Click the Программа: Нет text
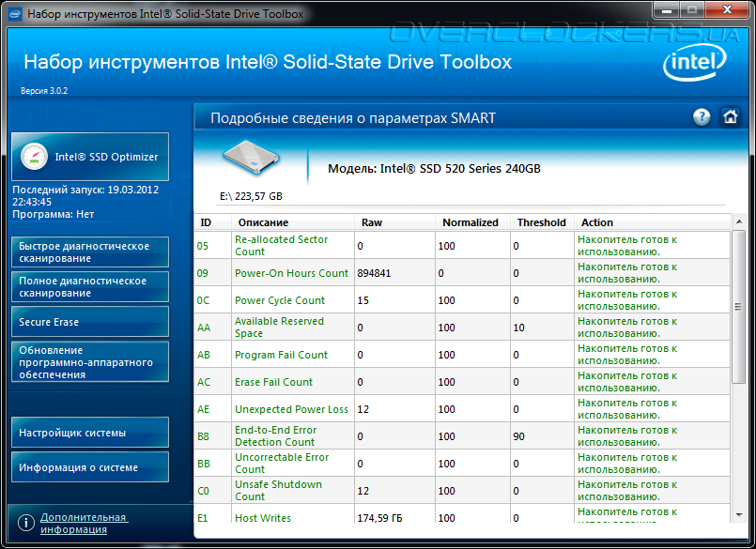This screenshot has height=549, width=756. point(53,214)
